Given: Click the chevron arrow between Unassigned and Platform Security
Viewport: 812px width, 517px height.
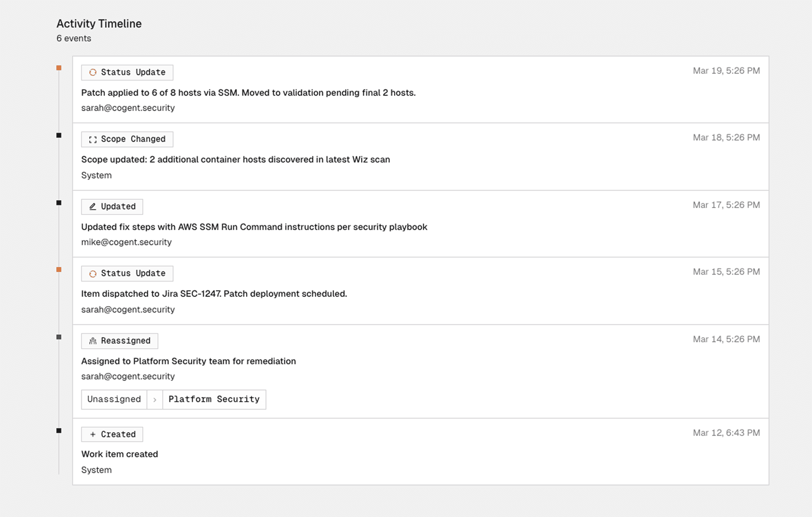Looking at the screenshot, I should coord(155,400).
